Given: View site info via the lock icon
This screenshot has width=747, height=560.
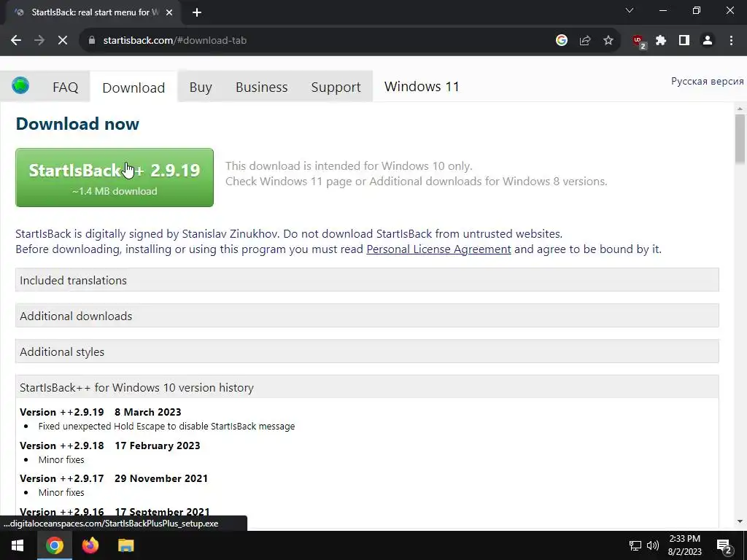Looking at the screenshot, I should click(92, 41).
